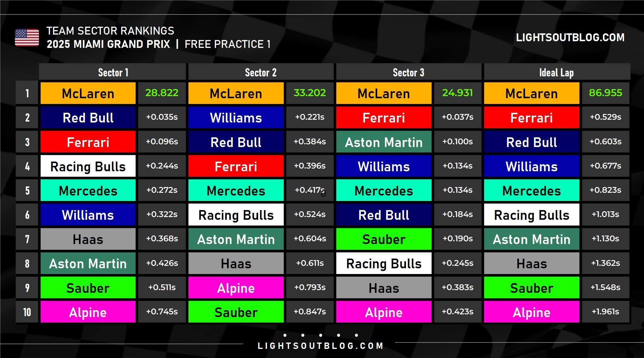
Task: Click McLaren's 86.955 ideal lap time
Action: point(605,93)
